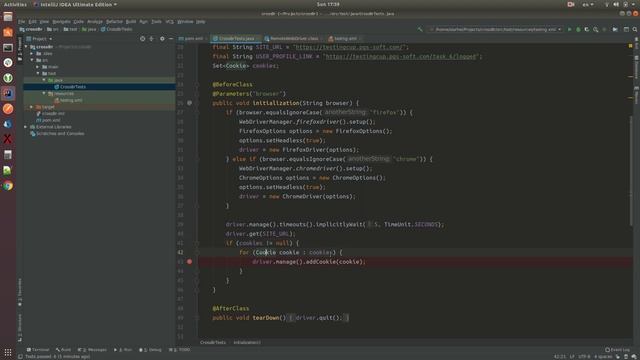Open the Project view mode dropdown
This screenshot has height=360, width=640.
39,39
